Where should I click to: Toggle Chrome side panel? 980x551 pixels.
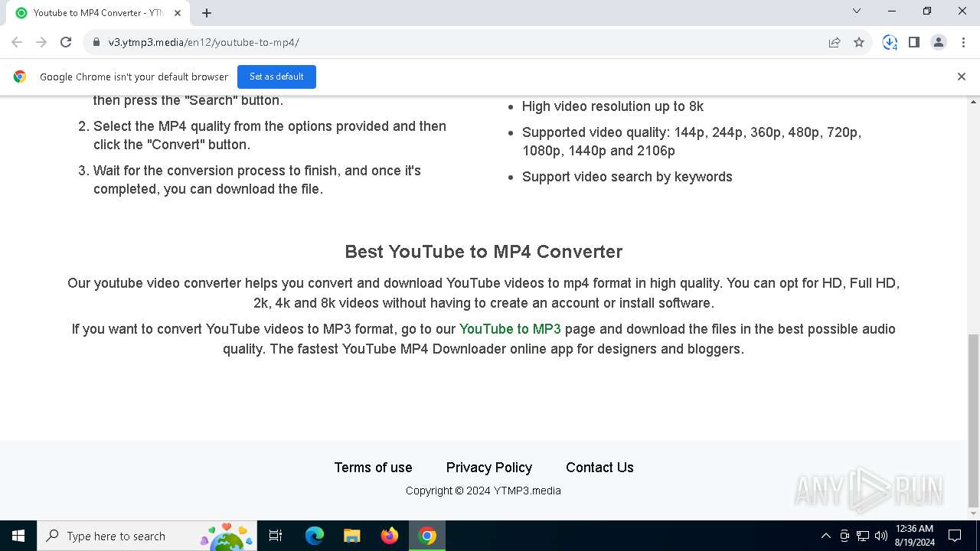tap(914, 42)
